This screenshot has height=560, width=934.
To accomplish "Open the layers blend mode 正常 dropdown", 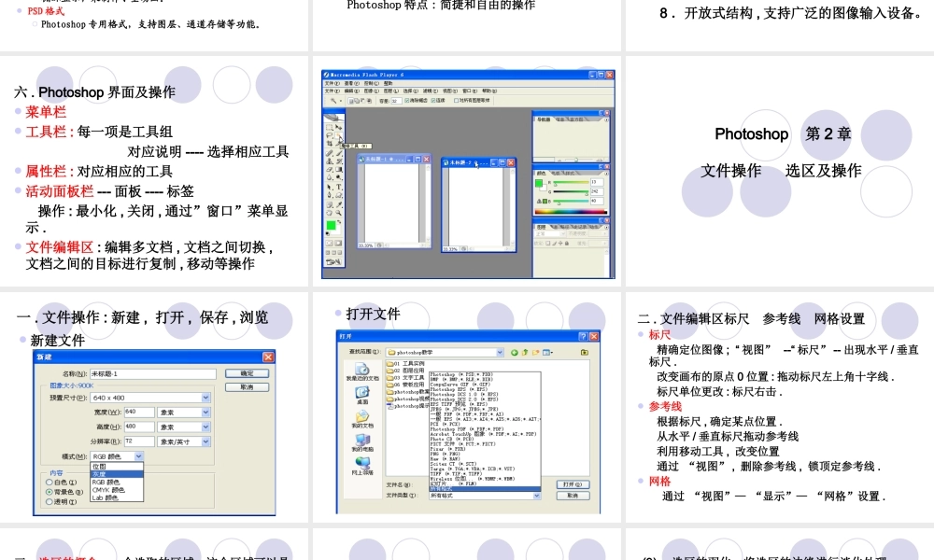I will pos(550,233).
